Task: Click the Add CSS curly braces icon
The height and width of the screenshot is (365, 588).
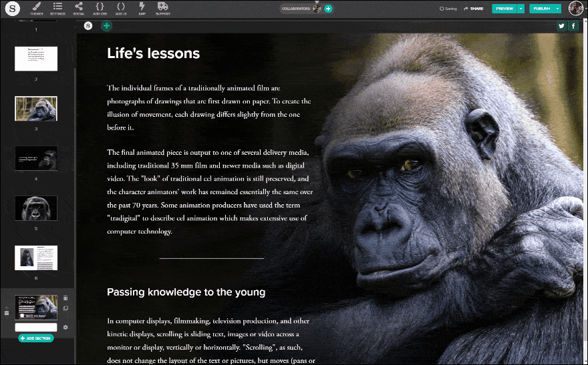Action: 100,8
